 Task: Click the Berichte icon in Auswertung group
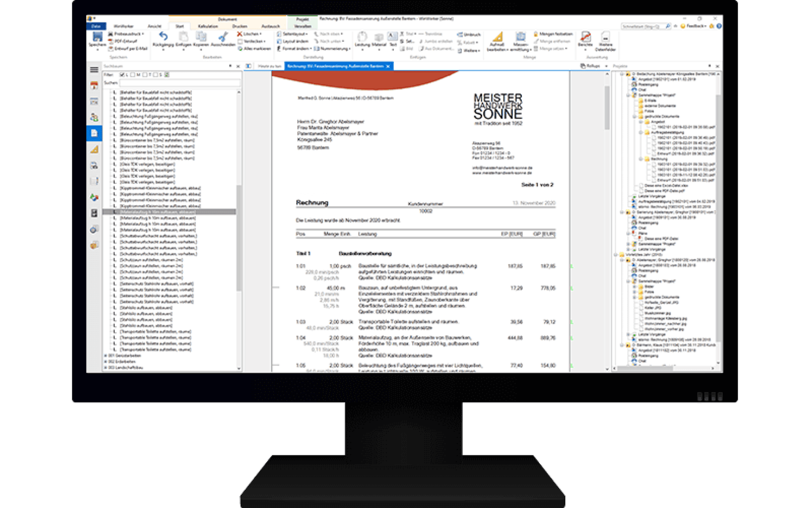[585, 38]
